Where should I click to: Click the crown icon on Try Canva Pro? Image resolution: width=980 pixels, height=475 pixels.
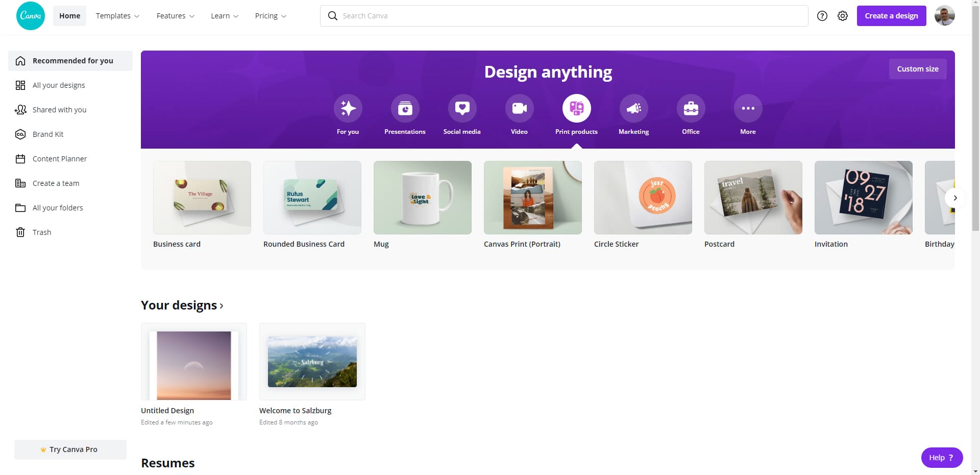pos(43,449)
